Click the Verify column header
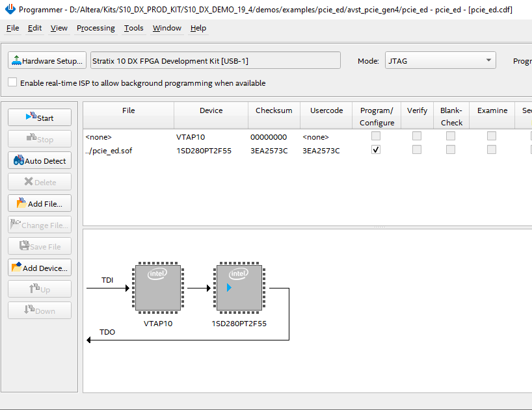The width and height of the screenshot is (532, 410). 417,115
